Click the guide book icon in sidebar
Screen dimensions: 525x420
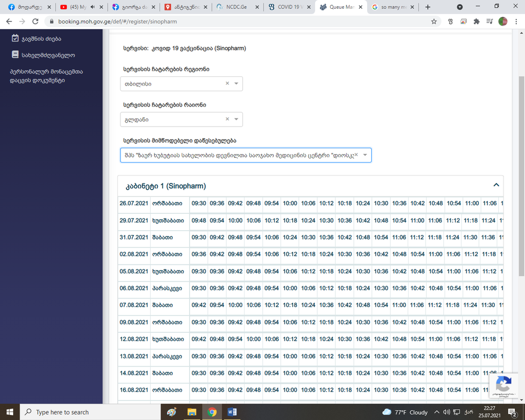coord(15,54)
